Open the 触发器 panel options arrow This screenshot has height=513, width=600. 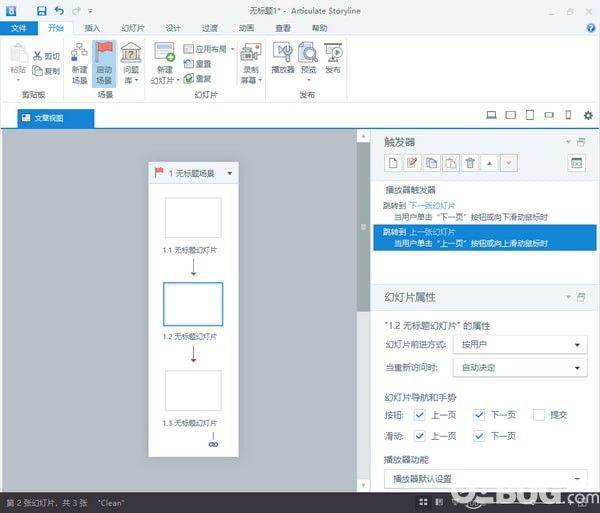tap(568, 142)
